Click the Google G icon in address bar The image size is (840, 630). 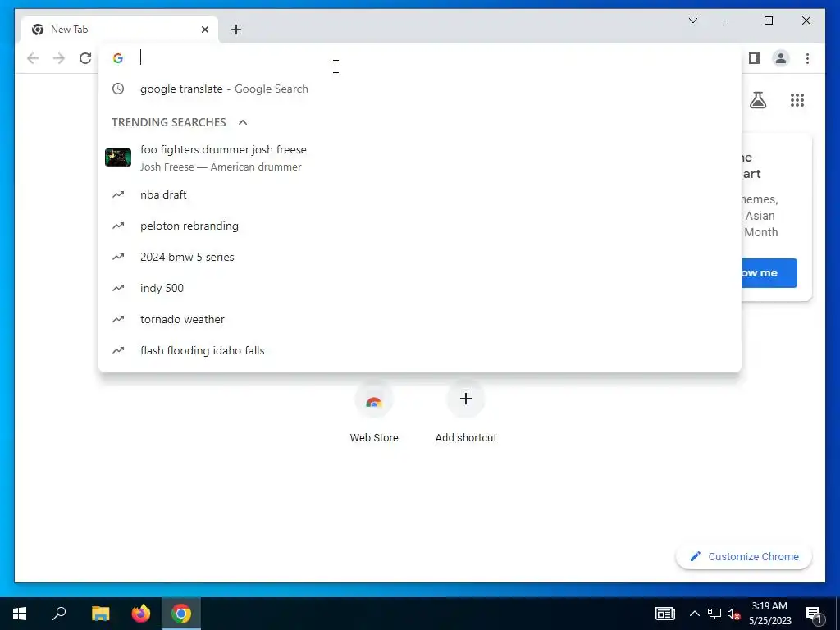click(x=118, y=58)
